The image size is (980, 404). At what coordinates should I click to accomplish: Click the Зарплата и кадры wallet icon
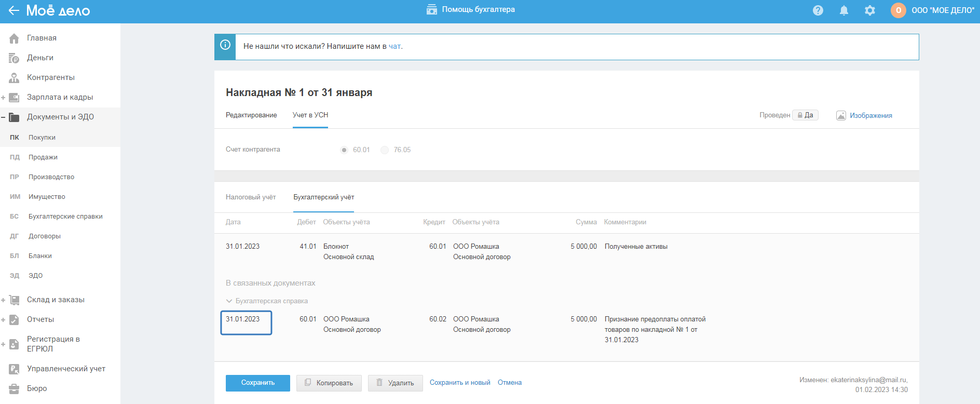pos(14,97)
